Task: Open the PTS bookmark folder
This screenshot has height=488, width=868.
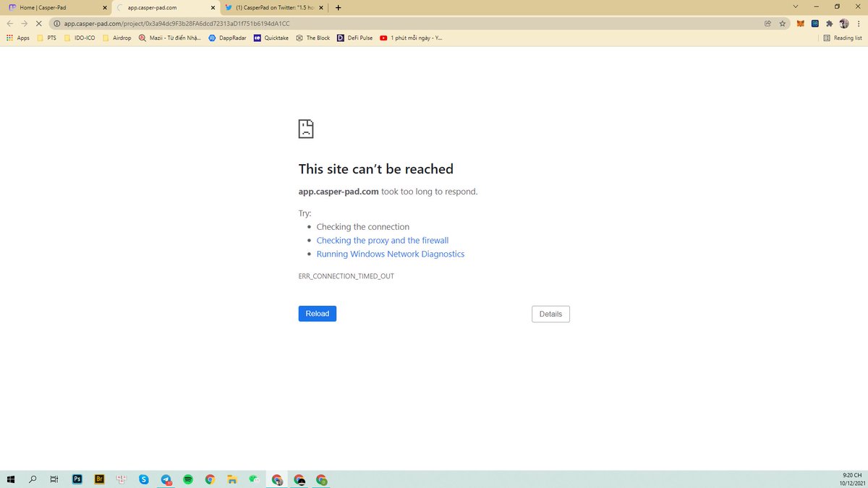Action: point(46,38)
